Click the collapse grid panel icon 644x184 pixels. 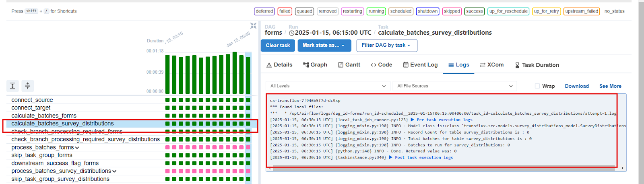tap(253, 26)
